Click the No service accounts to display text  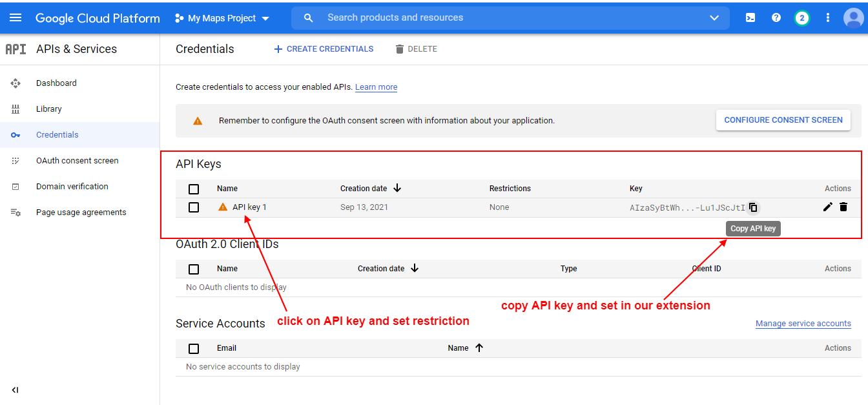(x=243, y=367)
